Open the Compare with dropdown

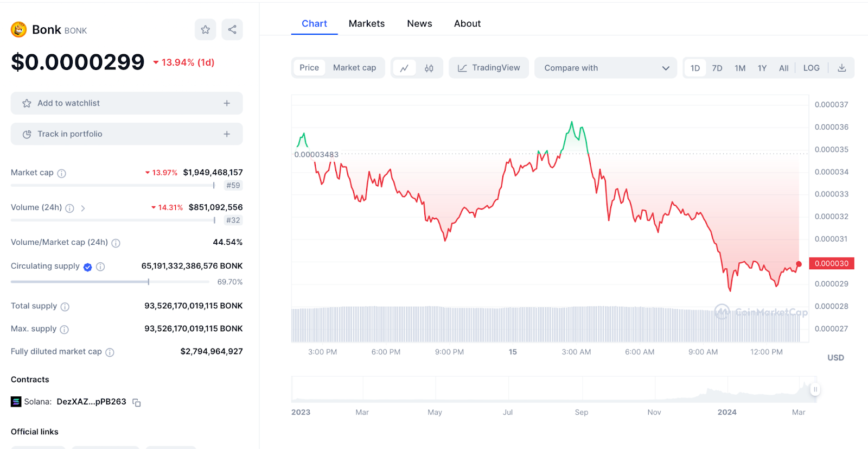tap(605, 68)
